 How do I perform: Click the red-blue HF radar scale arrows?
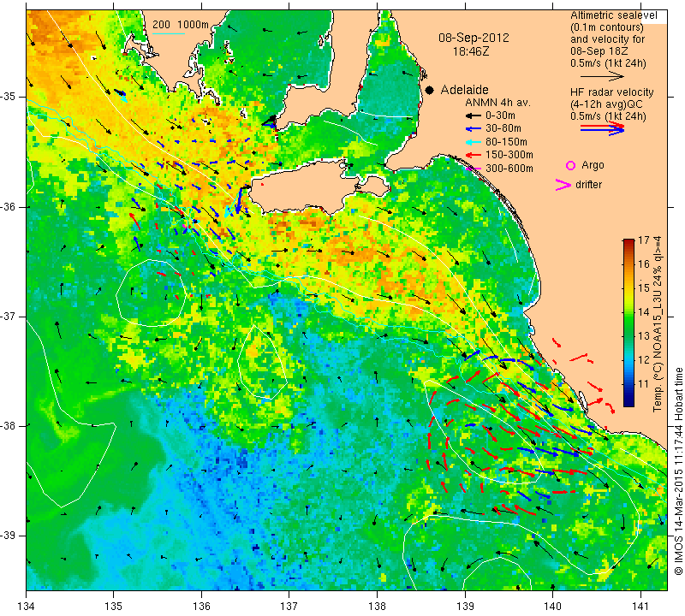tap(602, 128)
